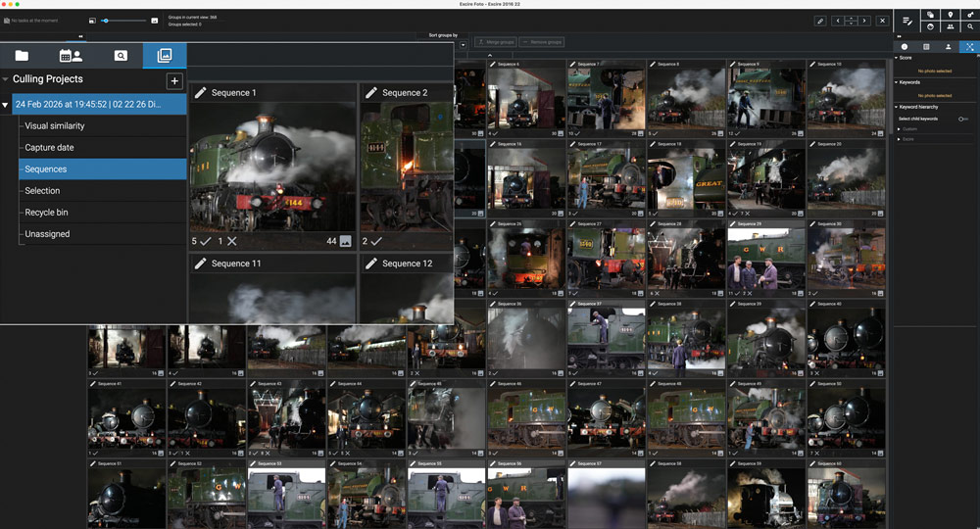980x529 pixels.
Task: Click the up/down stepper in top toolbar
Action: coord(852,21)
